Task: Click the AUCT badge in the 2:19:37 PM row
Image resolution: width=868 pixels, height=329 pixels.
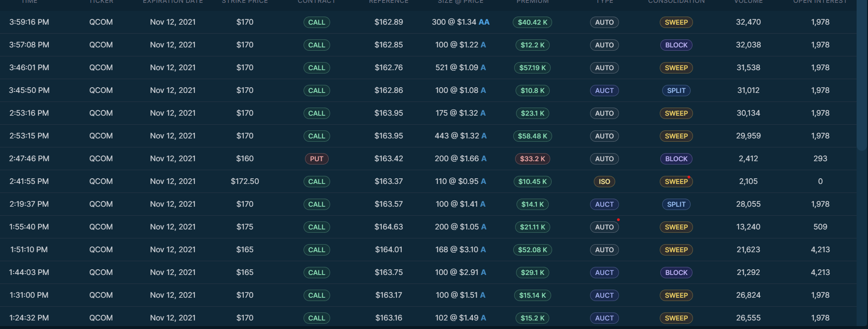Action: (604, 204)
